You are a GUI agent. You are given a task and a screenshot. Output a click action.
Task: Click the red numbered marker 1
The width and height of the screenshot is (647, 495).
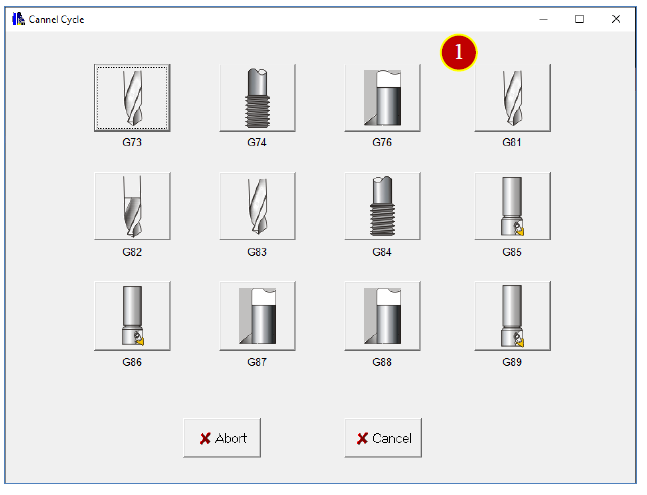pyautogui.click(x=458, y=52)
